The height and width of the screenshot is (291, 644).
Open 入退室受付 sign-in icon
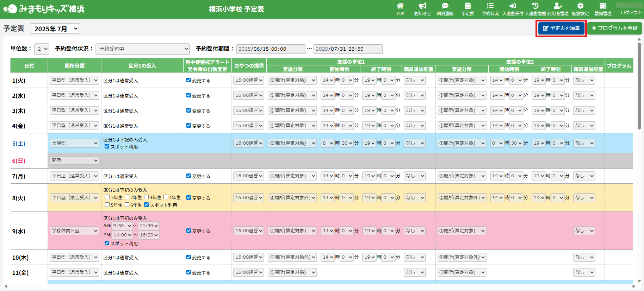tap(513, 6)
